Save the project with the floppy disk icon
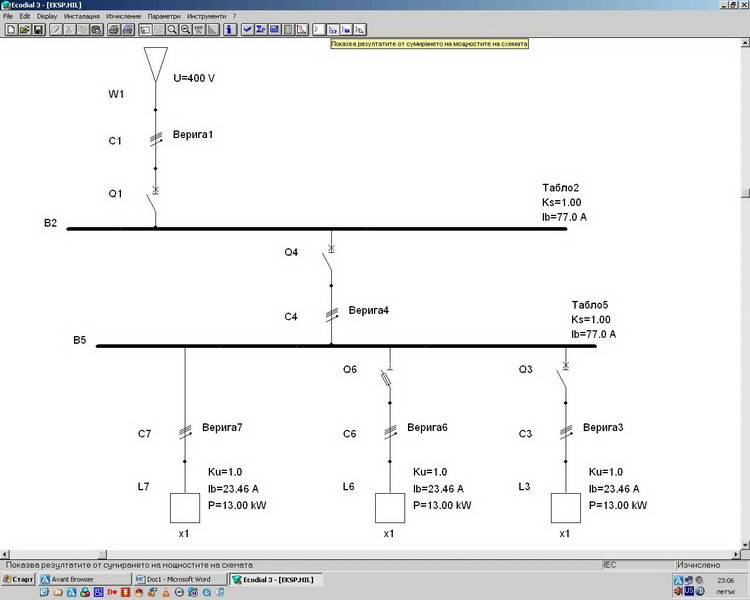 [x=38, y=30]
